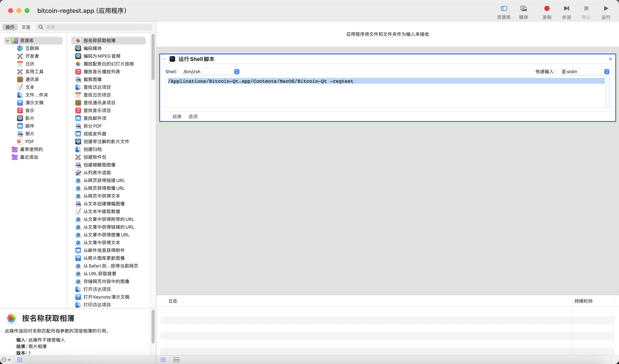The height and width of the screenshot is (364, 619).
Task: Select the 创建归档 action
Action: [x=92, y=149]
